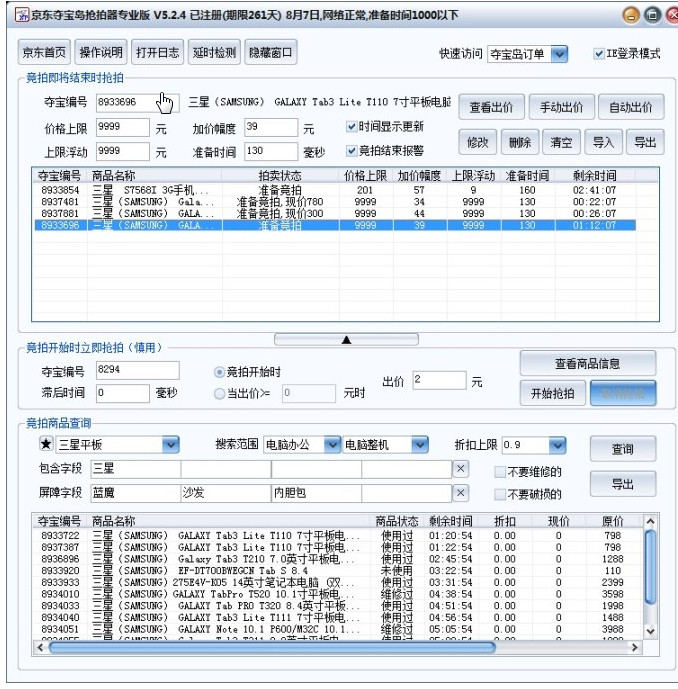Click the 京东首页 toolbar button
Screen dimensions: 678x689
tap(45, 53)
